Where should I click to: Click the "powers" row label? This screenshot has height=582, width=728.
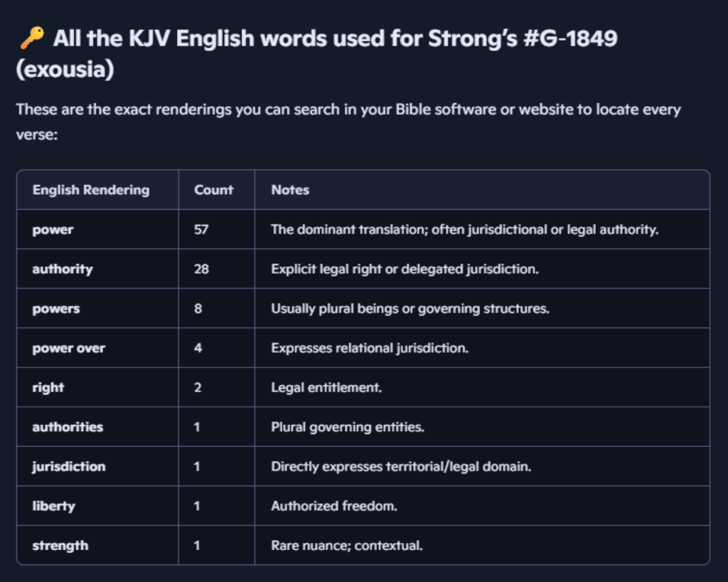[55, 309]
